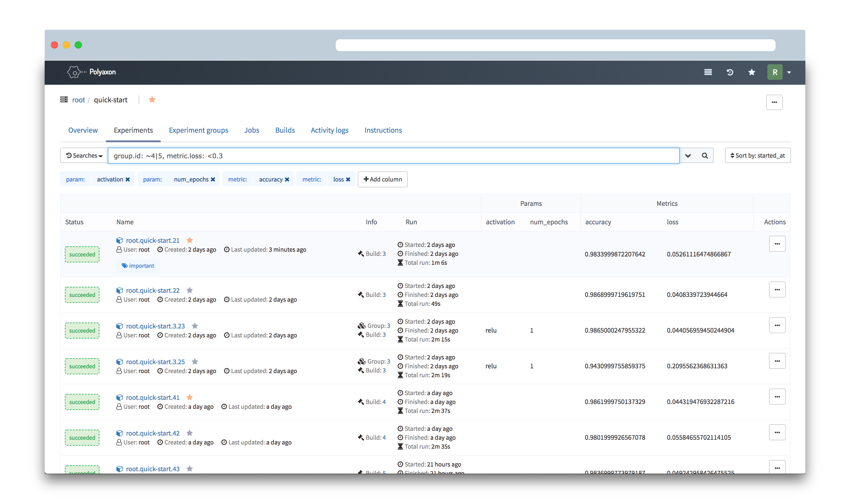850x504 pixels.
Task: Switch to the Experiment groups tab
Action: click(198, 130)
